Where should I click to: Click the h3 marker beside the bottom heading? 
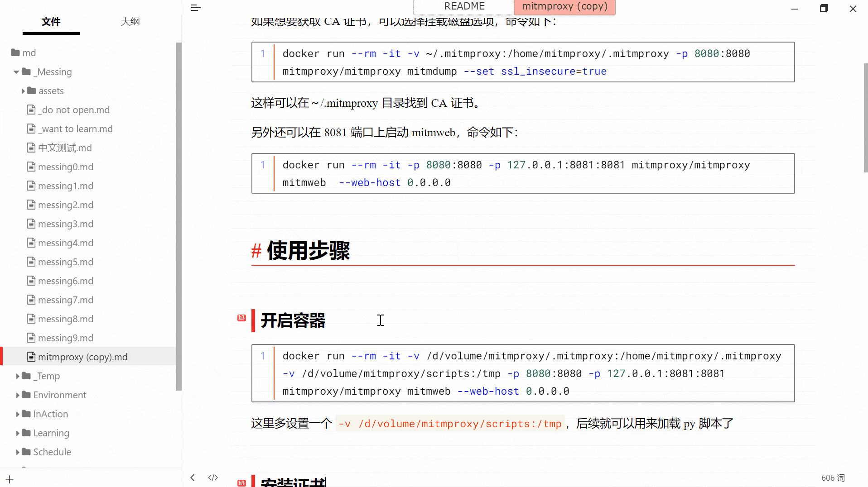tap(241, 482)
